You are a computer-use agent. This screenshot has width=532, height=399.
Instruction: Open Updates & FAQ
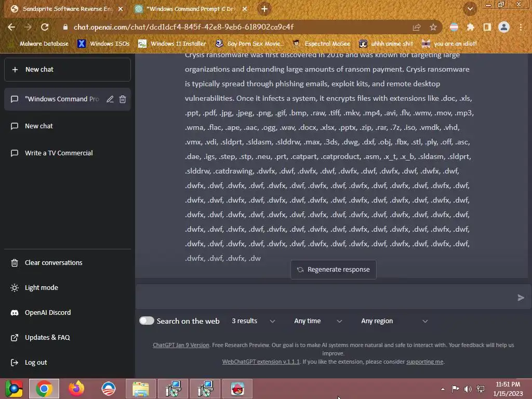tap(67, 338)
